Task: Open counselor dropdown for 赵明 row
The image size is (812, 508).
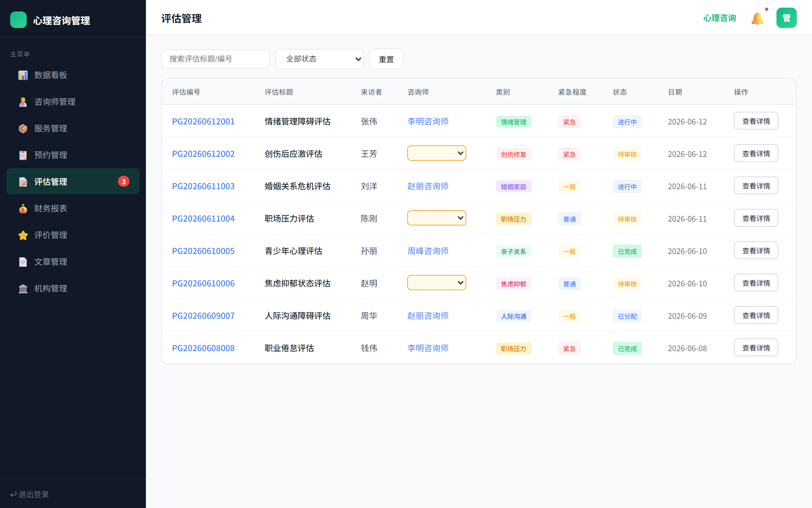Action: point(436,283)
